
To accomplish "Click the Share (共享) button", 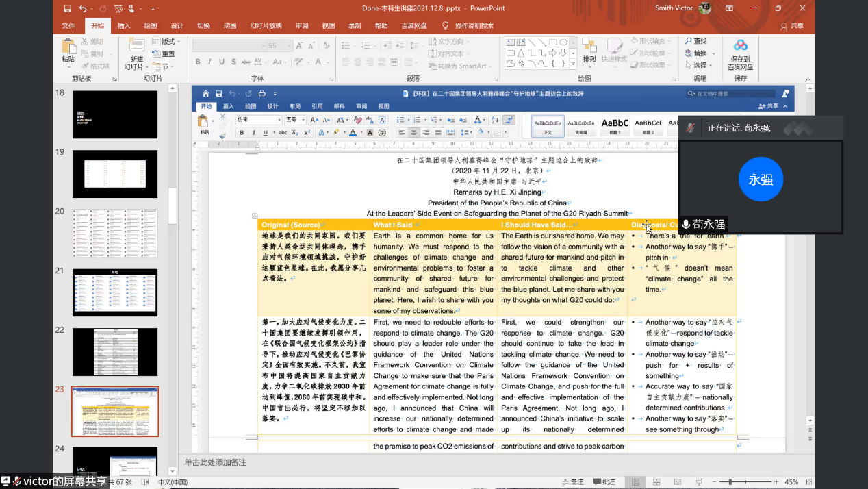I will click(x=792, y=26).
